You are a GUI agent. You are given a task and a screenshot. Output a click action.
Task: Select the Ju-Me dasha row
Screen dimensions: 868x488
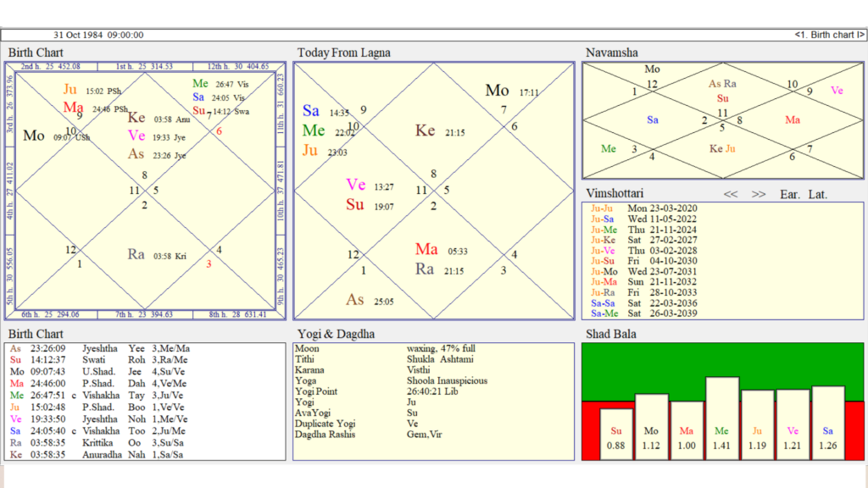[x=644, y=230]
